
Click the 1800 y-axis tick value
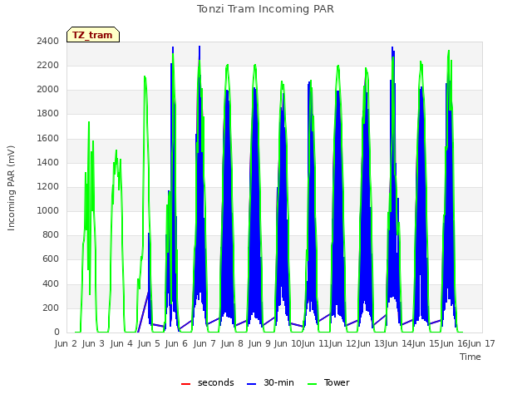(x=48, y=114)
